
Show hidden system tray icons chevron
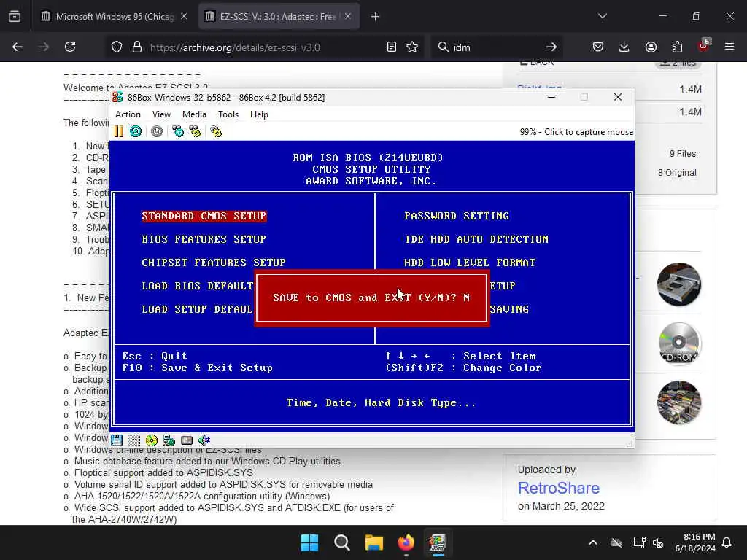pos(593,542)
